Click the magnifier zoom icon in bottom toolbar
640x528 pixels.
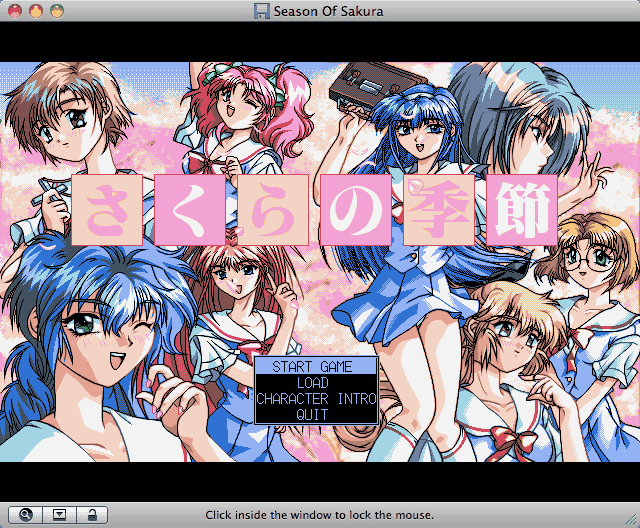pos(25,515)
